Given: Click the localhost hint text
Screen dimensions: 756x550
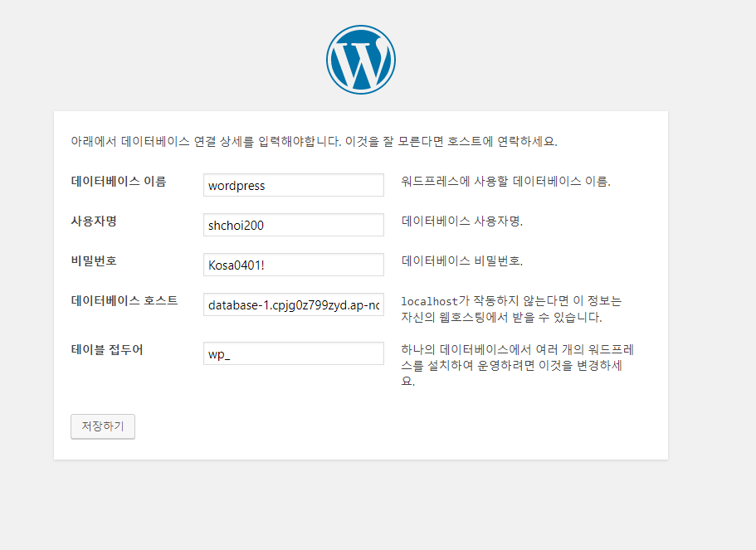Looking at the screenshot, I should [x=511, y=309].
